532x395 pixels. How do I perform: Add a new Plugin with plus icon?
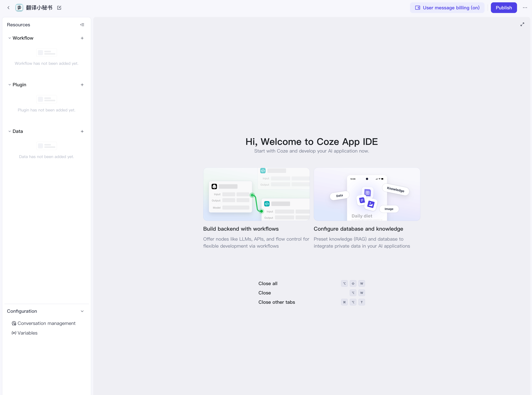[x=82, y=85]
